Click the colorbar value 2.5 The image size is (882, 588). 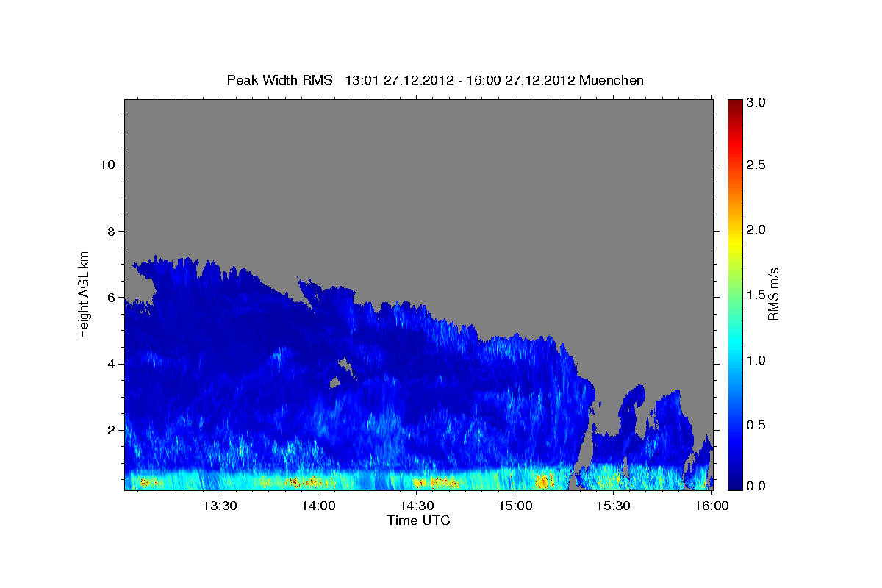(756, 165)
